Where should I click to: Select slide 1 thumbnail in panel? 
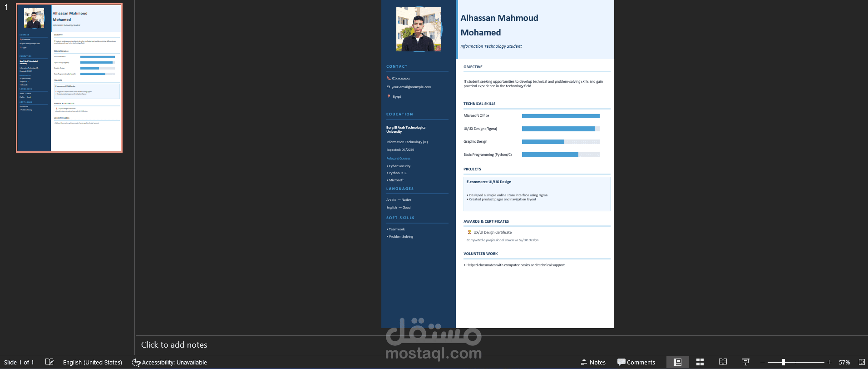(x=69, y=78)
